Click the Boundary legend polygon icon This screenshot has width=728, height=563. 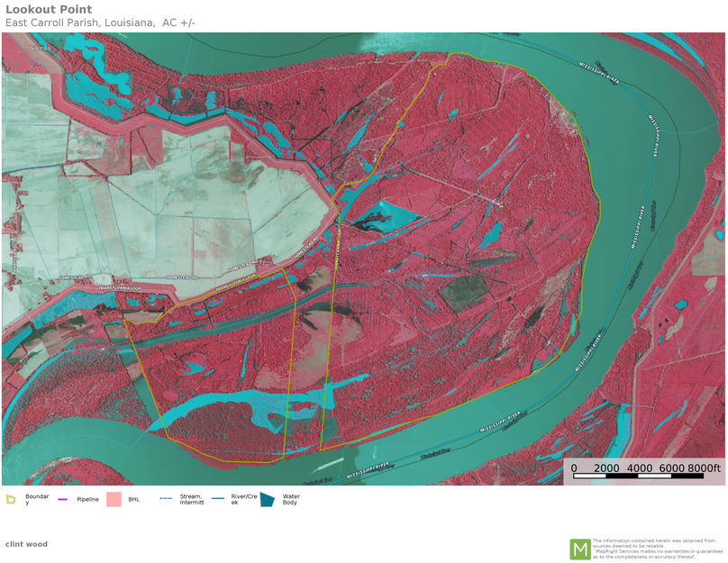pyautogui.click(x=11, y=499)
